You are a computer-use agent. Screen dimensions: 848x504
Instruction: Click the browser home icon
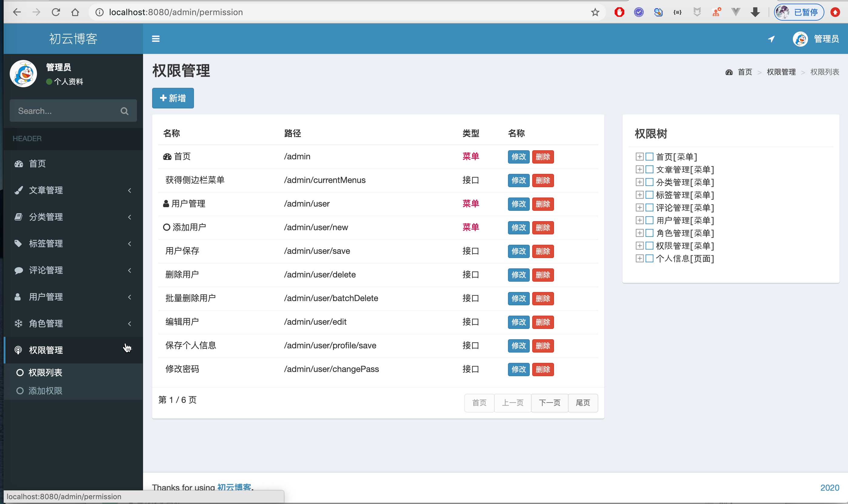(x=75, y=12)
